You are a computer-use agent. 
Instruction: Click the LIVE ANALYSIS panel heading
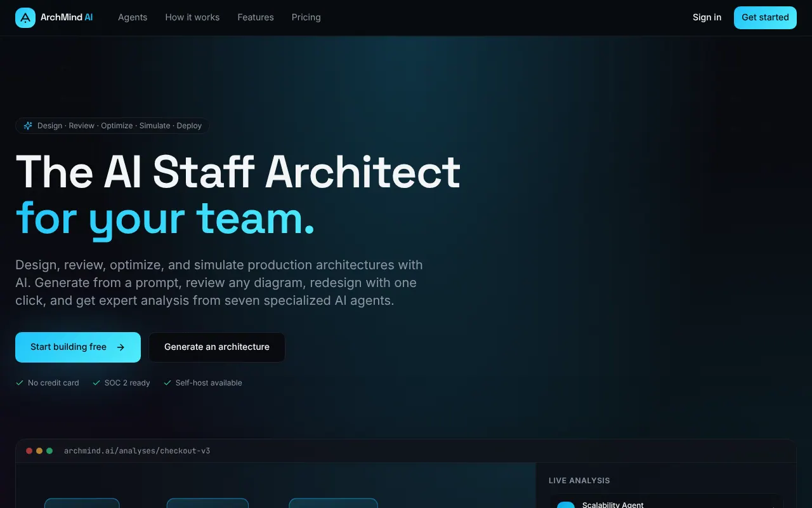click(x=579, y=481)
